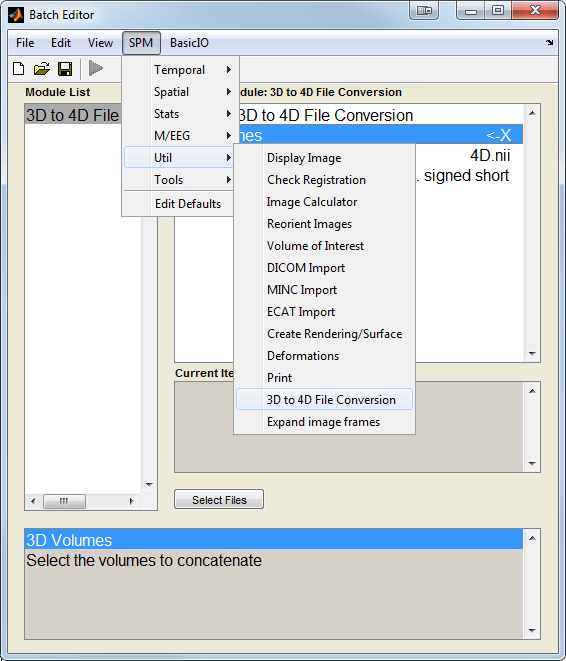Choose Expand image frames entry
The image size is (566, 661).
[x=325, y=422]
